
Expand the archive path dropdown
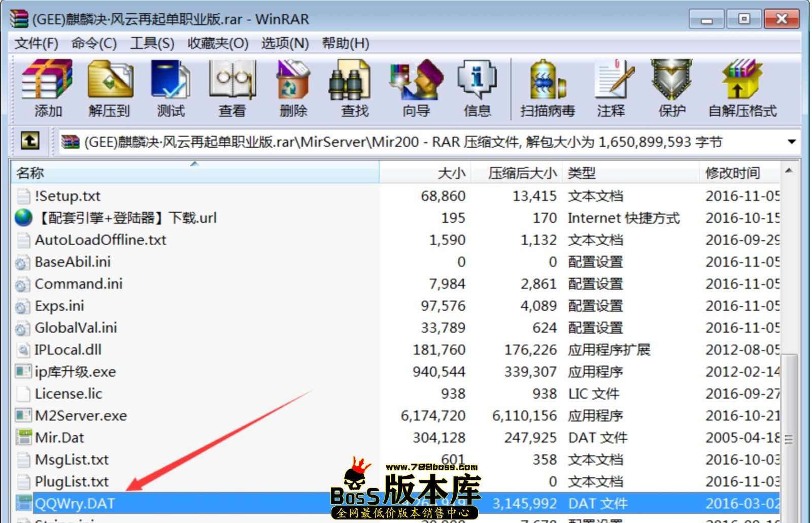(791, 142)
